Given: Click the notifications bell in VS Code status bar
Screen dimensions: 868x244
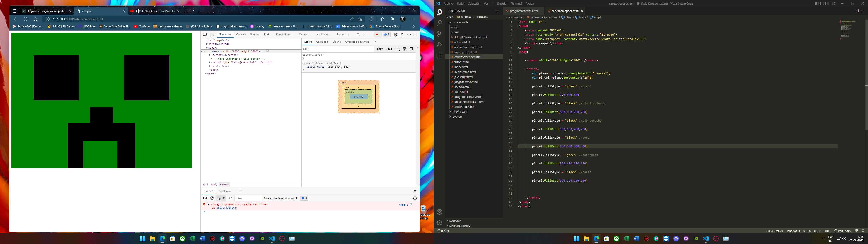Looking at the screenshot, I should pos(863,231).
